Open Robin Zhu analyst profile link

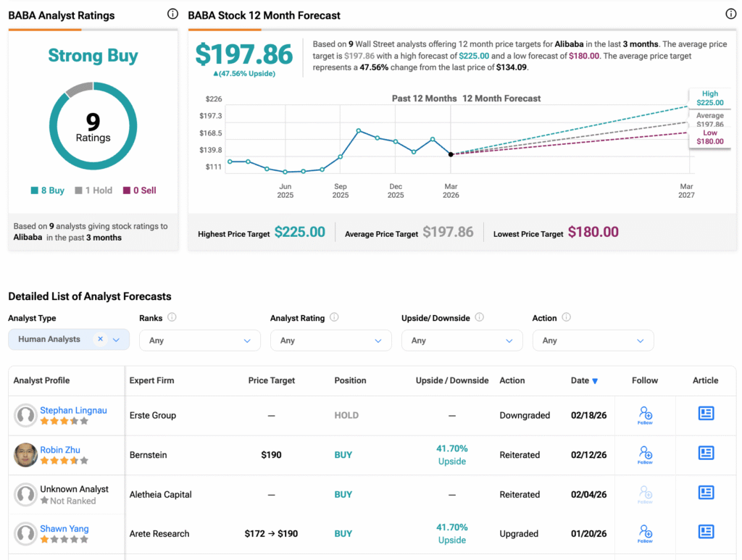click(60, 450)
